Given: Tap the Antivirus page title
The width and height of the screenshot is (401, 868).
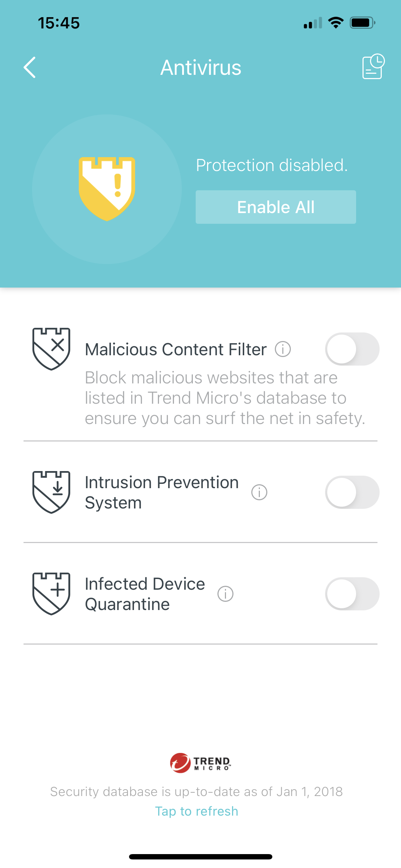Looking at the screenshot, I should [x=201, y=67].
